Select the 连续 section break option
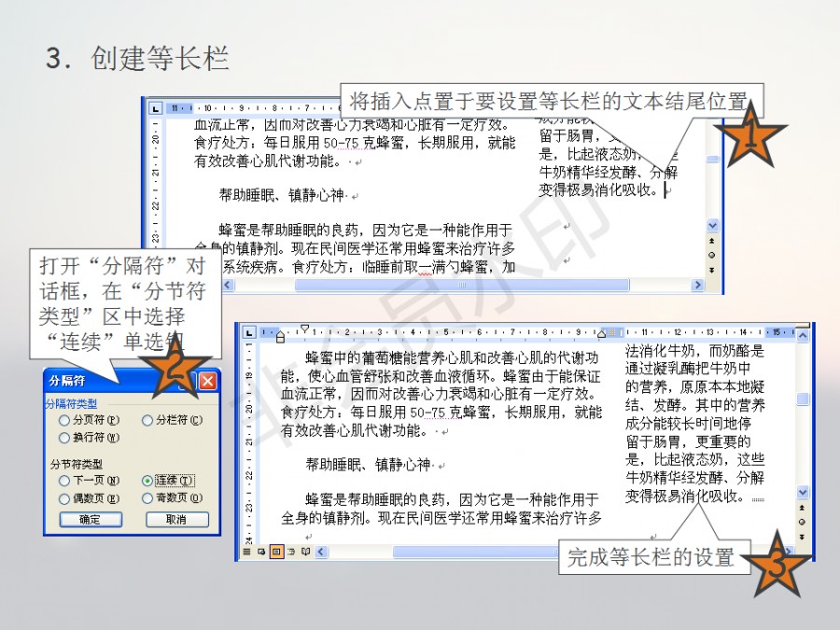The width and height of the screenshot is (840, 630). pos(147,481)
